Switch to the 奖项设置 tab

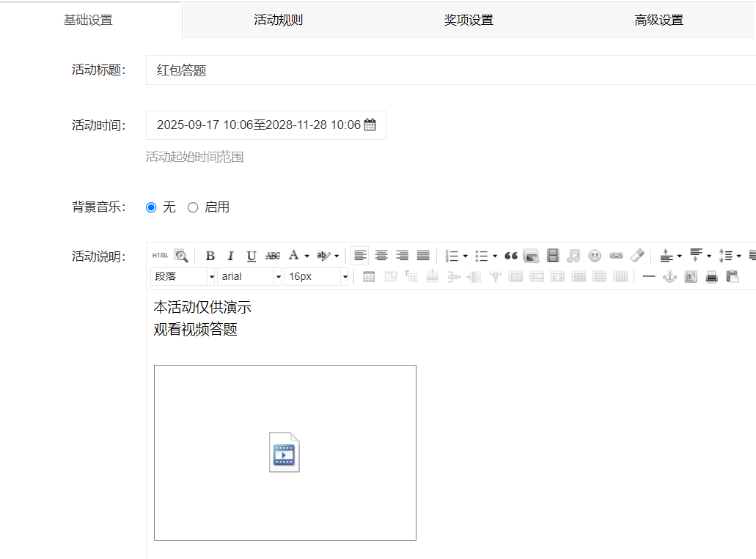coord(469,21)
